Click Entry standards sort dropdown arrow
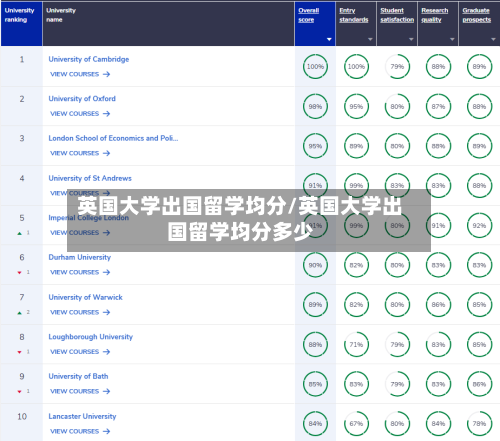The height and width of the screenshot is (441, 500). [x=370, y=39]
